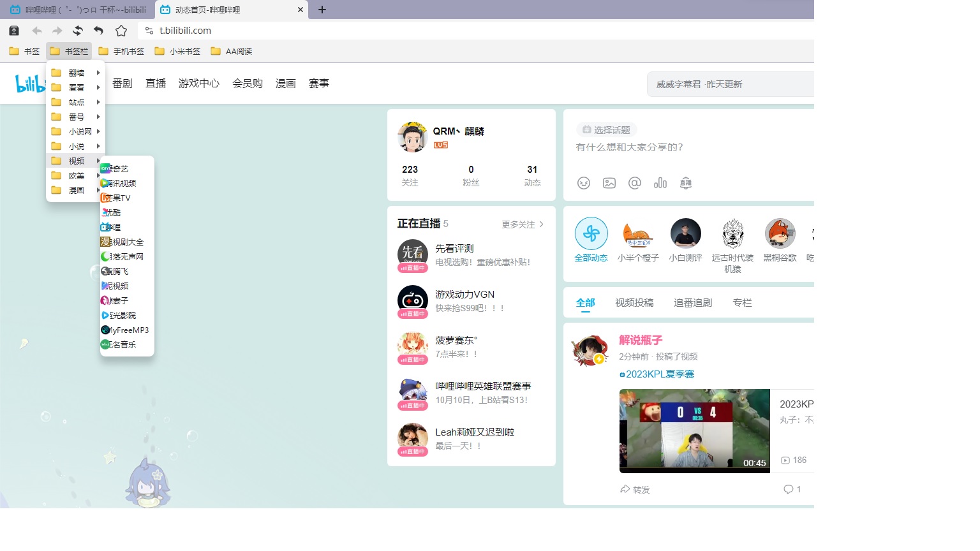This screenshot has height=551, width=980.
Task: Open the Leah莉娅又迟到啦 live avatar
Action: (413, 439)
